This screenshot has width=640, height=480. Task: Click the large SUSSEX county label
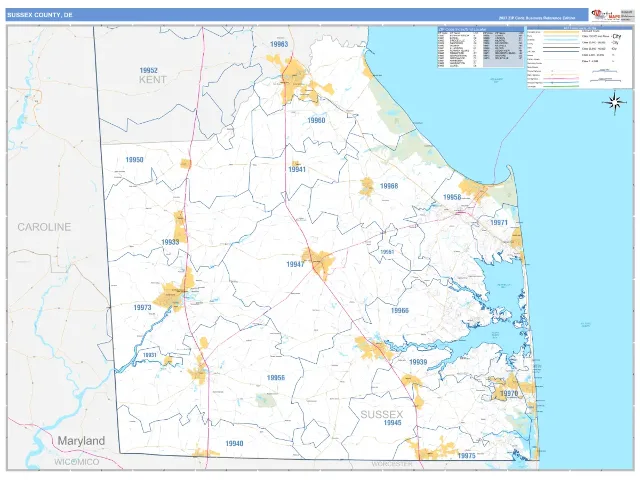click(x=382, y=414)
